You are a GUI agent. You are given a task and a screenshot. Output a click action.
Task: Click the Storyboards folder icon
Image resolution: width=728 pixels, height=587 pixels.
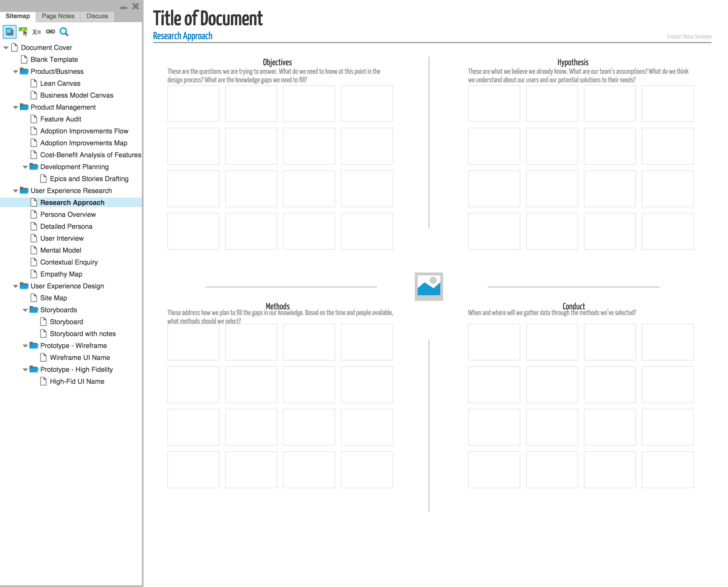34,309
